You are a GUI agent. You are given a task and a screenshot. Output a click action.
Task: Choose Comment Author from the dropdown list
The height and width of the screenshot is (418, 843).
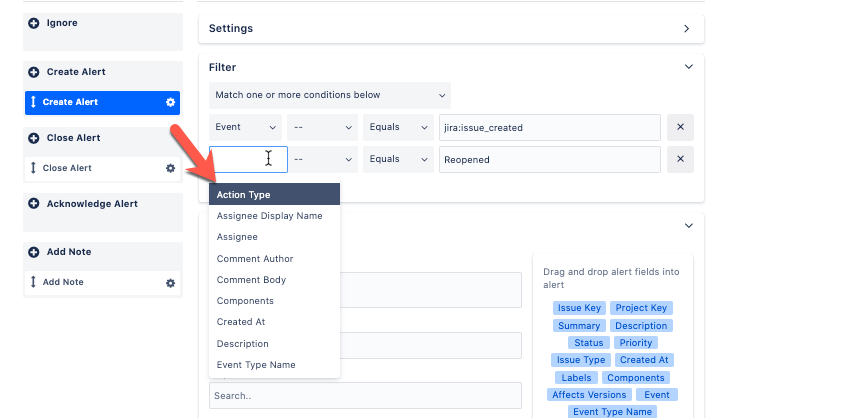click(255, 259)
